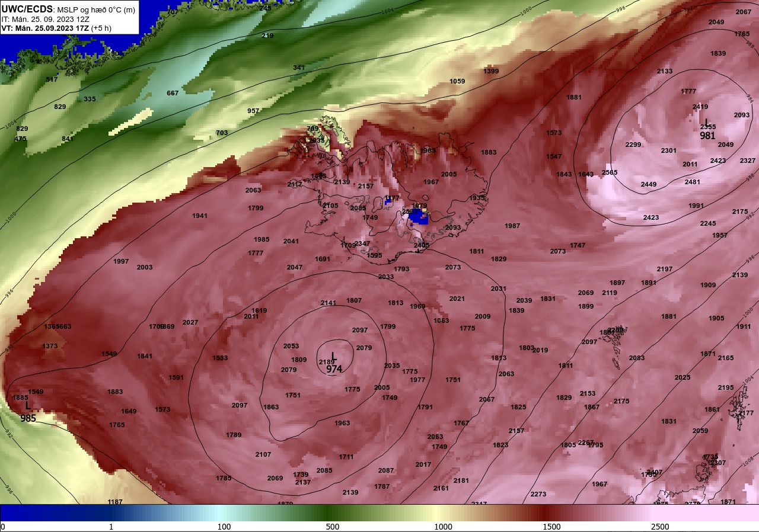Click the 667 height value
The height and width of the screenshot is (532, 759).
[x=173, y=93]
